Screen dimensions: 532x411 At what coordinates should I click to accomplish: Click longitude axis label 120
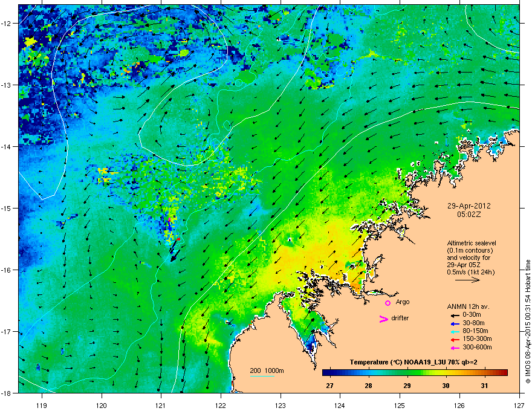(x=102, y=405)
